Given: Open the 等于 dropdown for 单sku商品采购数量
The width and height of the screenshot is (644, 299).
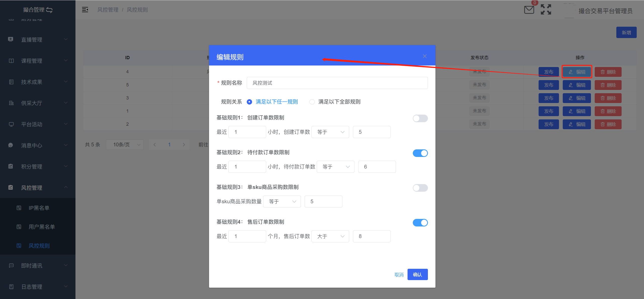Looking at the screenshot, I should tap(282, 202).
